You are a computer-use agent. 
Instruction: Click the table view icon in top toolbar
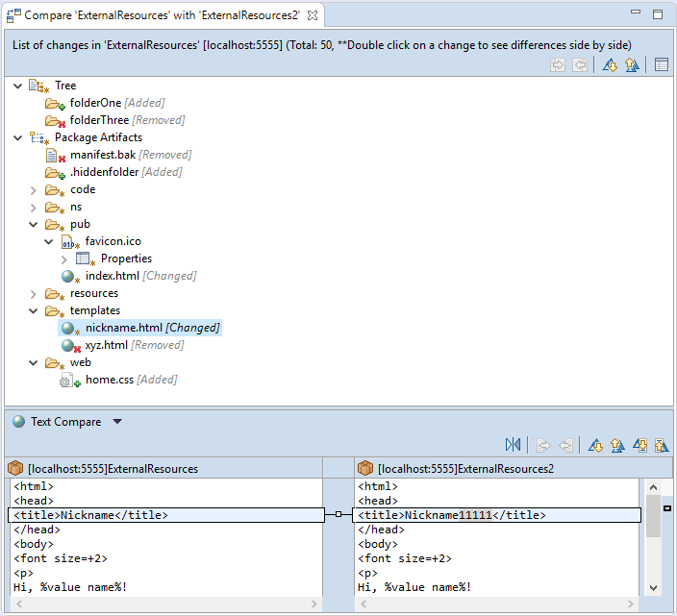click(661, 65)
